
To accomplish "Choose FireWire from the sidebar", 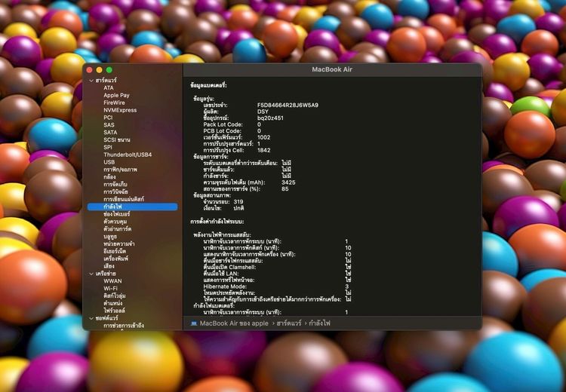I will pos(115,103).
